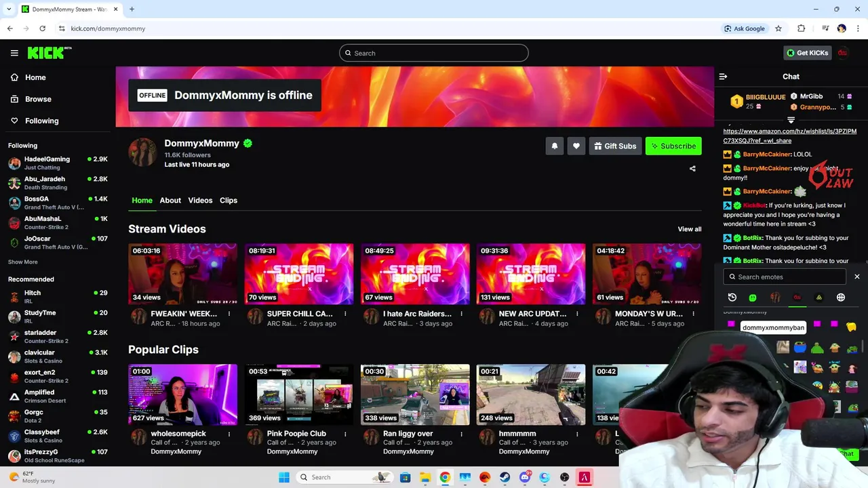Screen dimensions: 868x488
Task: Switch to the About tab
Action: tap(170, 200)
